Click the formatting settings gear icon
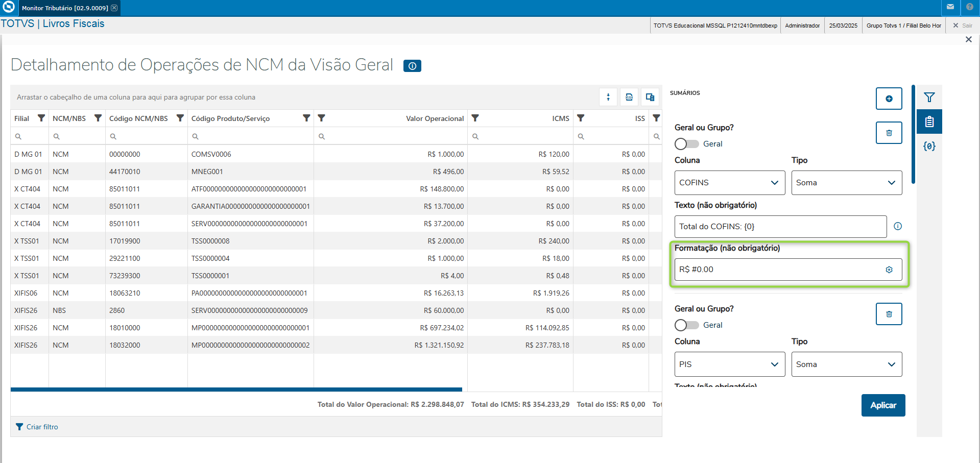This screenshot has width=980, height=463. pyautogui.click(x=889, y=270)
